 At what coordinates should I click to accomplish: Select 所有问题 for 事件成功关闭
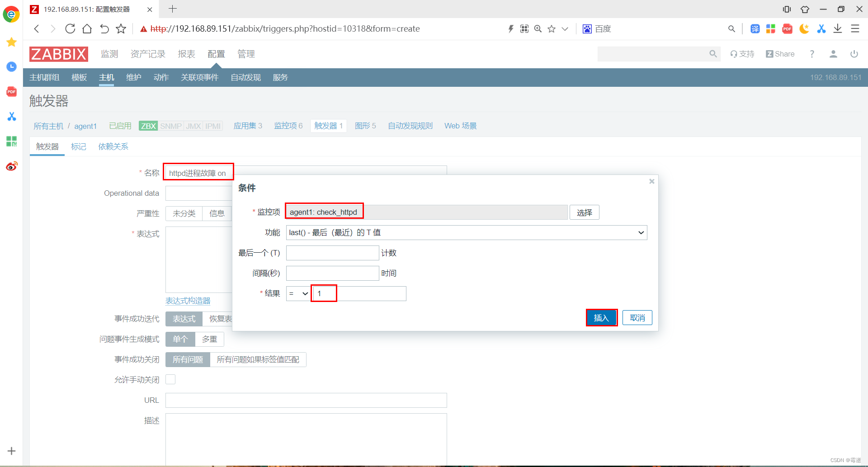(188, 359)
